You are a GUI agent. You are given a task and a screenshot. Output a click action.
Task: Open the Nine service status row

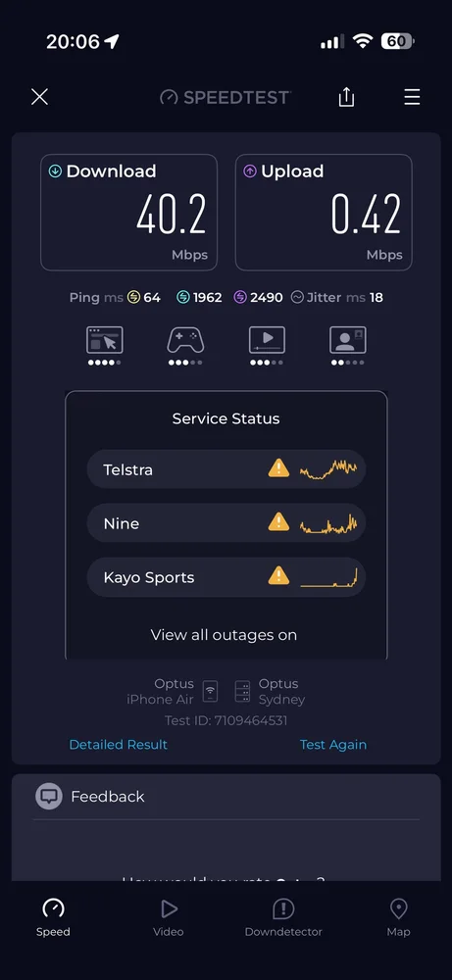226,523
